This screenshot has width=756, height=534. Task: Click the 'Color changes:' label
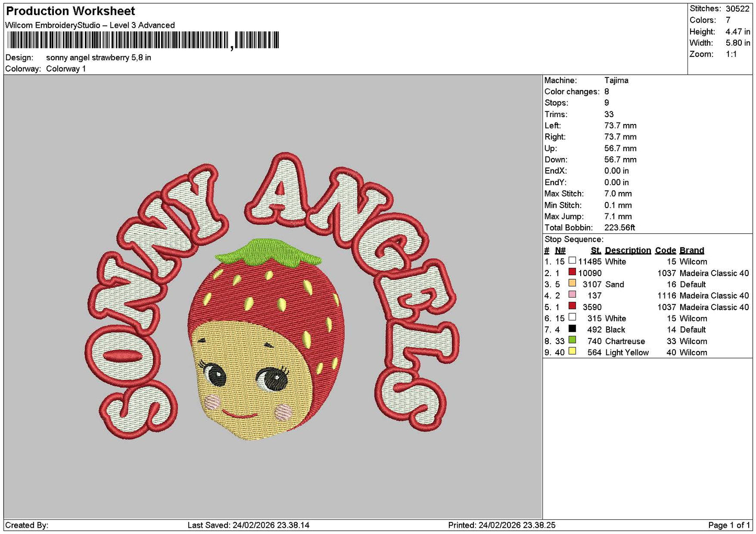click(x=572, y=92)
